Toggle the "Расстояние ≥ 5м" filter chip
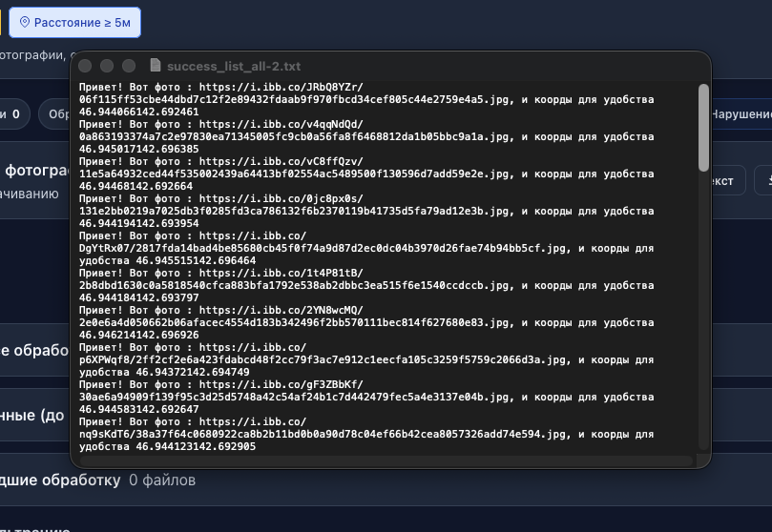This screenshot has height=532, width=772. coord(74,22)
